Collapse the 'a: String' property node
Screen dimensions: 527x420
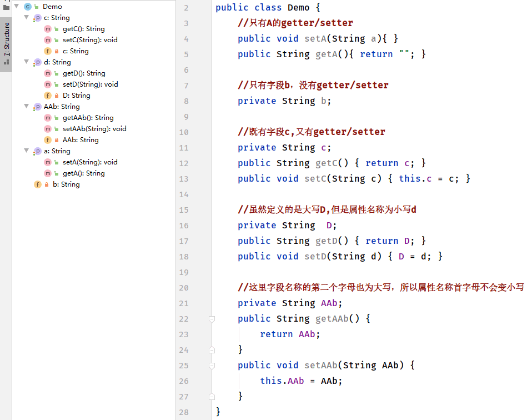(26, 151)
